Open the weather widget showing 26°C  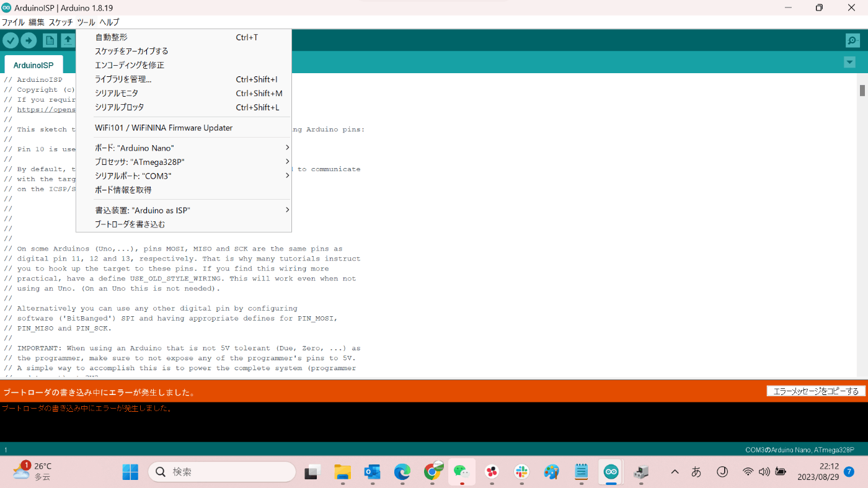tap(32, 471)
